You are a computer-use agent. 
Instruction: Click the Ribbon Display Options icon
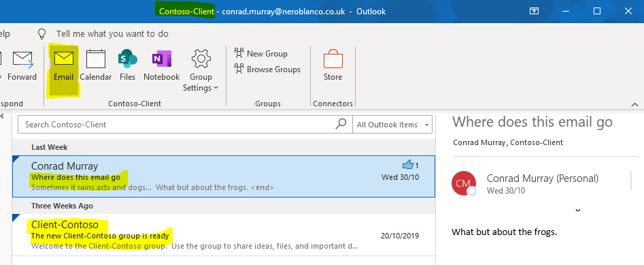pyautogui.click(x=534, y=11)
